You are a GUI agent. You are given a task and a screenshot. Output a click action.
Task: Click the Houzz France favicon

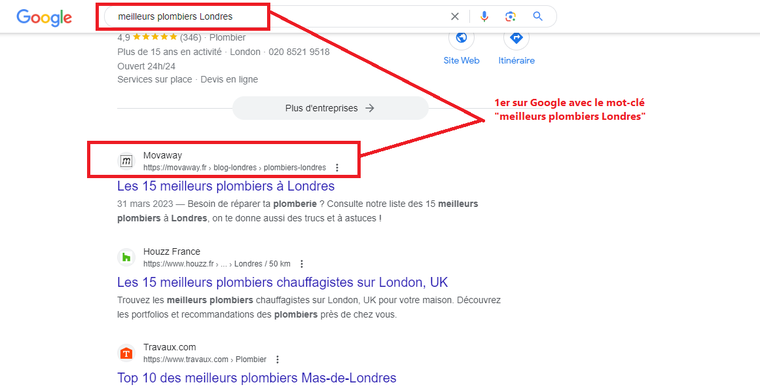pos(127,257)
